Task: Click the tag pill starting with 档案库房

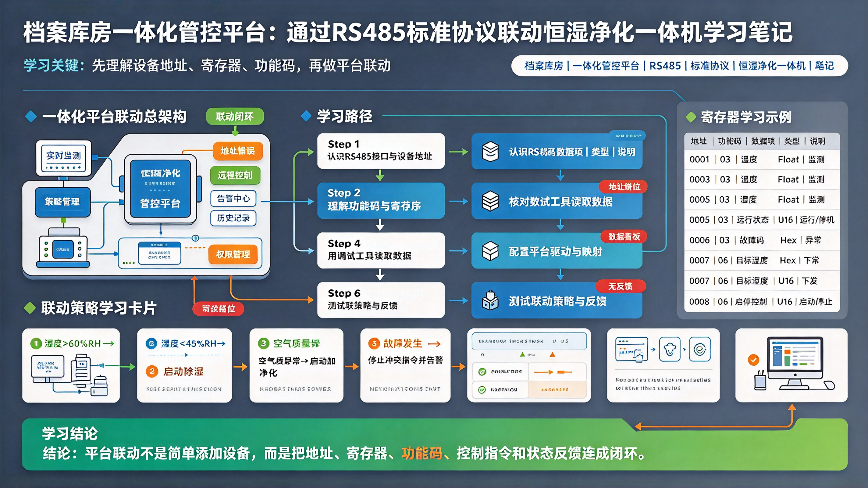Action: tap(679, 66)
